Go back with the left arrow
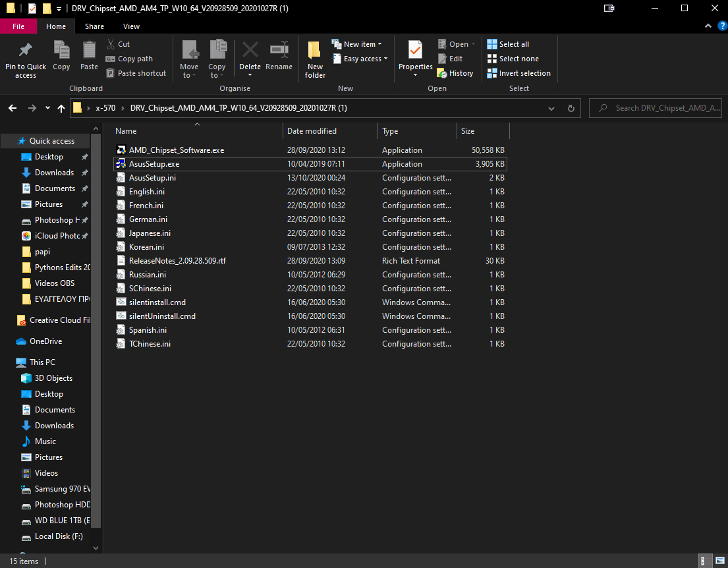Viewport: 728px width, 568px height. click(x=13, y=108)
